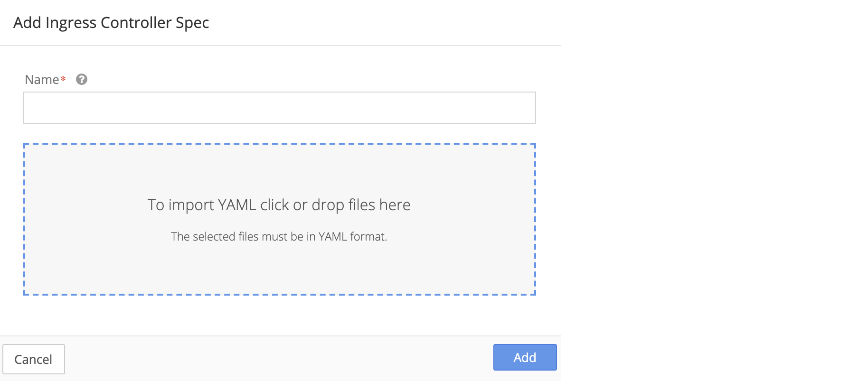Click the 'Add Ingress Controller Spec' dialog title

click(111, 23)
